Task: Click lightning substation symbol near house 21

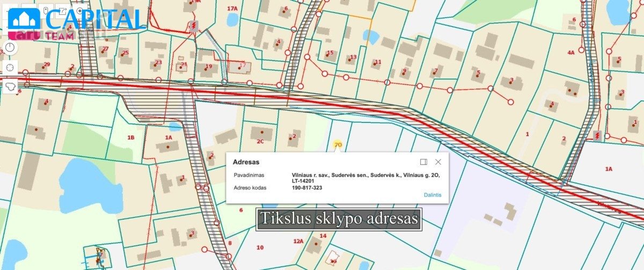Action: [x=193, y=25]
